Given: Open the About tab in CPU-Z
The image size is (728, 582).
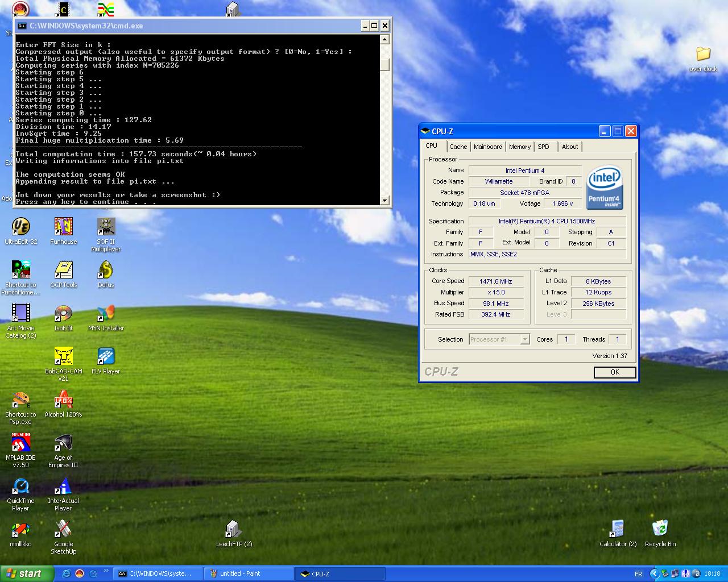Looking at the screenshot, I should 570,147.
